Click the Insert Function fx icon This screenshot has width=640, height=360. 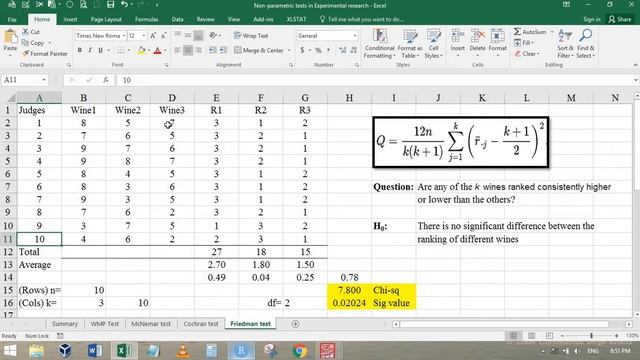coord(106,80)
